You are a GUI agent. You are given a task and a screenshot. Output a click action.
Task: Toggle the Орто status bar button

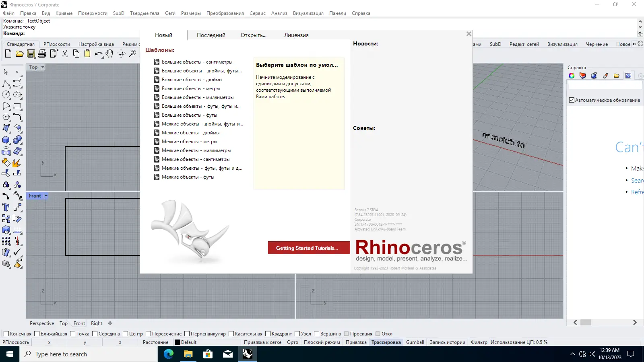293,342
